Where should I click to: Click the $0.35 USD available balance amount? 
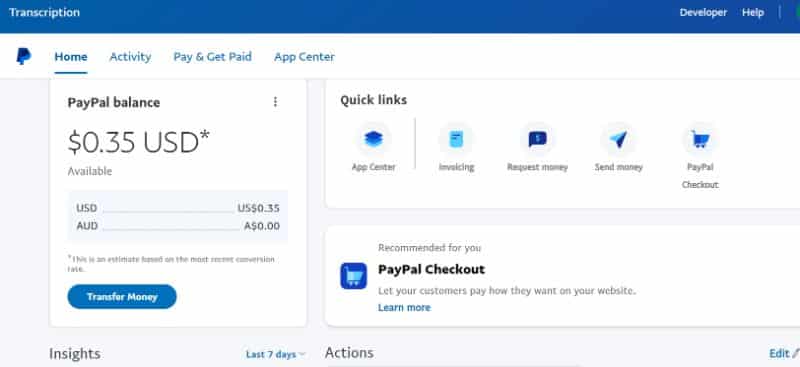139,142
